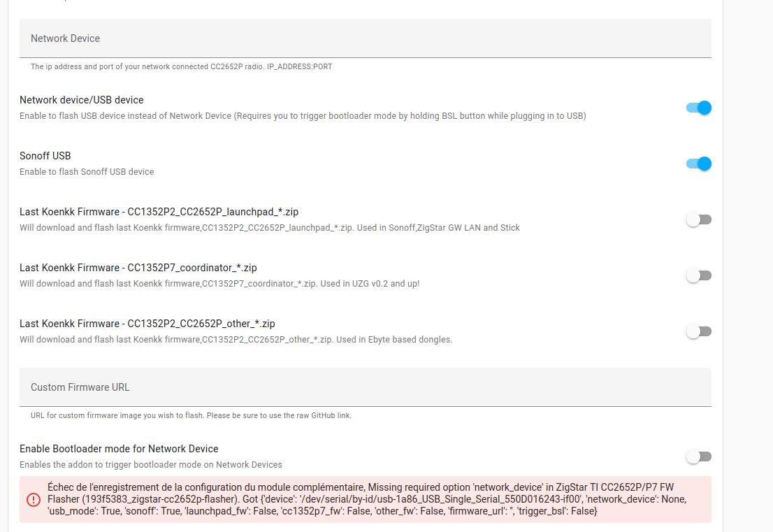
Task: Click into the Custom Firmware URL field
Action: click(x=366, y=387)
